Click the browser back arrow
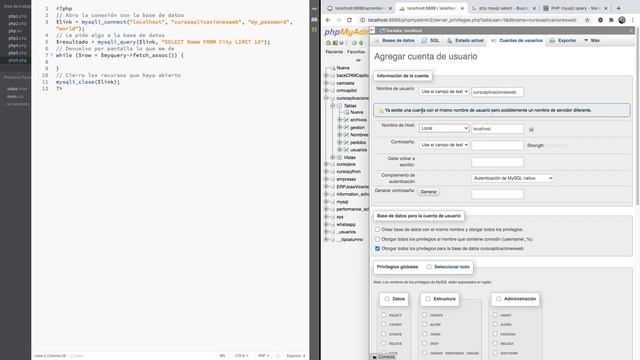 point(328,20)
